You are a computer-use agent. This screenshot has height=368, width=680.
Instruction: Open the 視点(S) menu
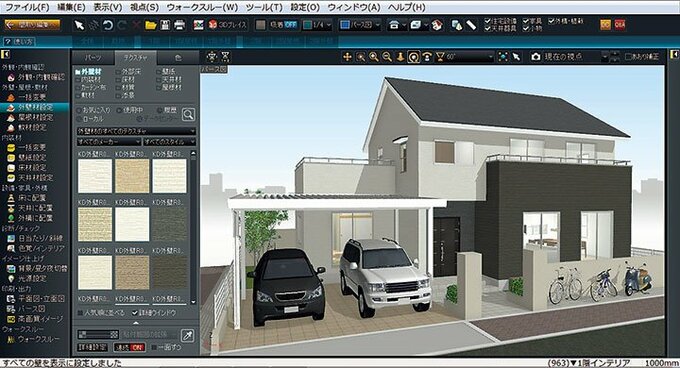pyautogui.click(x=144, y=7)
